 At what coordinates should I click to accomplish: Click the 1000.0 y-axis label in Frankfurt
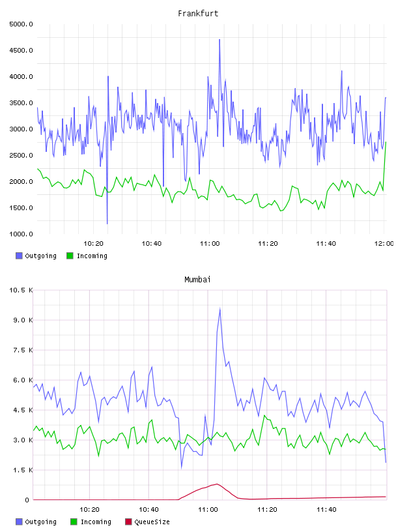click(21, 234)
